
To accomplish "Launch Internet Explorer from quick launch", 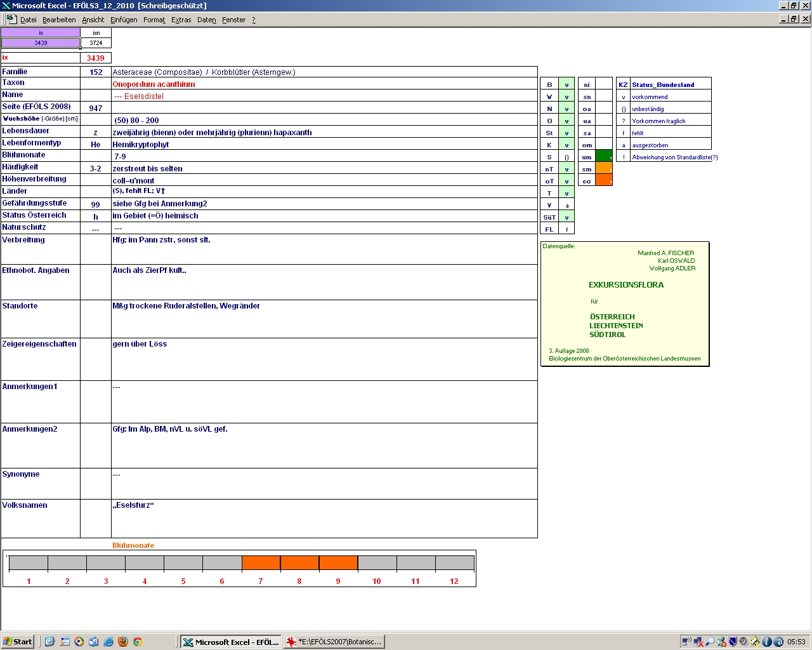I will pos(108,642).
